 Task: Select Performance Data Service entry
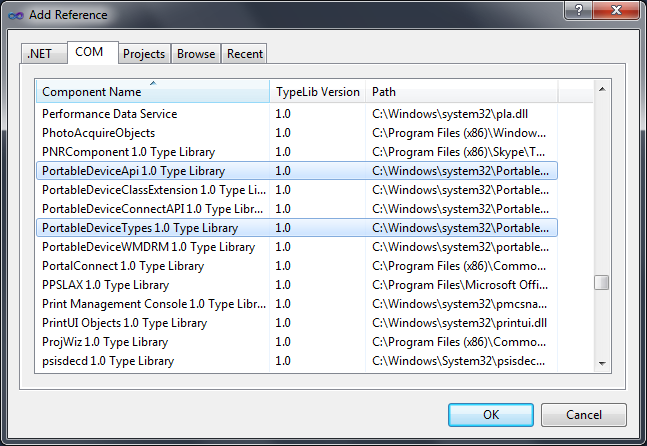pos(150,114)
